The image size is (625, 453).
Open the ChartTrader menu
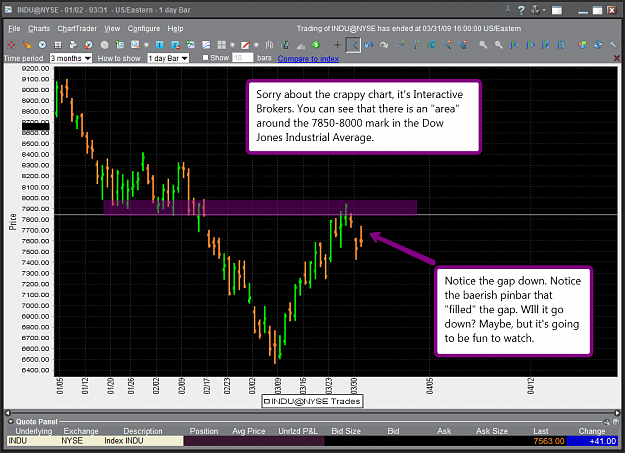coord(77,28)
